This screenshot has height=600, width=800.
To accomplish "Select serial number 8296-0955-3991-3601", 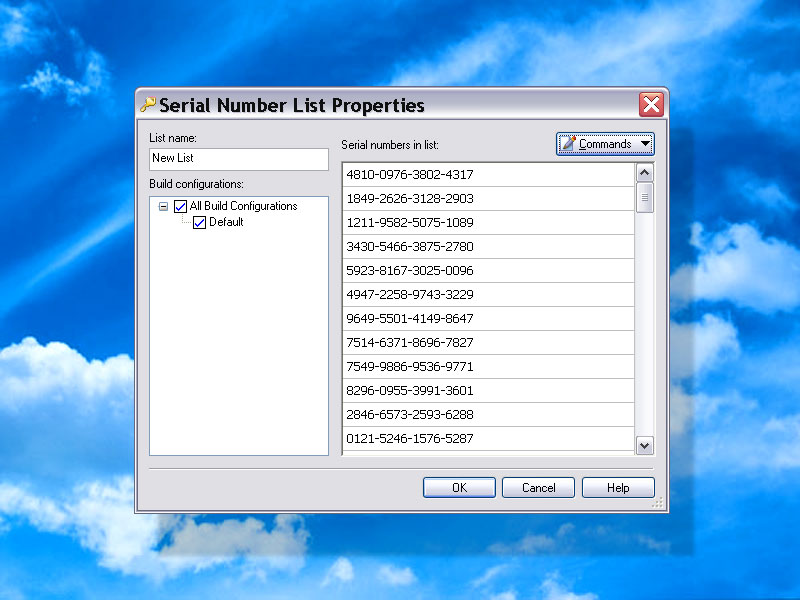I will (488, 390).
